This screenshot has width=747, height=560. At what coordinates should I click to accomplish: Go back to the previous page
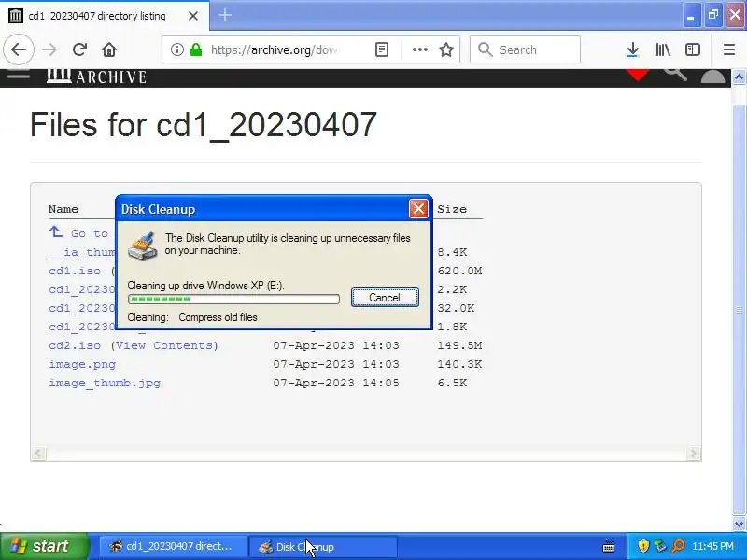point(19,49)
